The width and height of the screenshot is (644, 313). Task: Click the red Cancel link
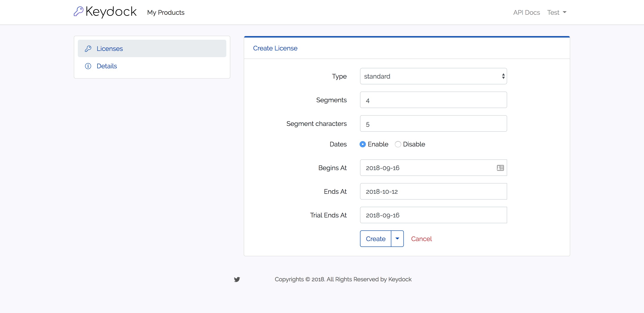click(421, 239)
